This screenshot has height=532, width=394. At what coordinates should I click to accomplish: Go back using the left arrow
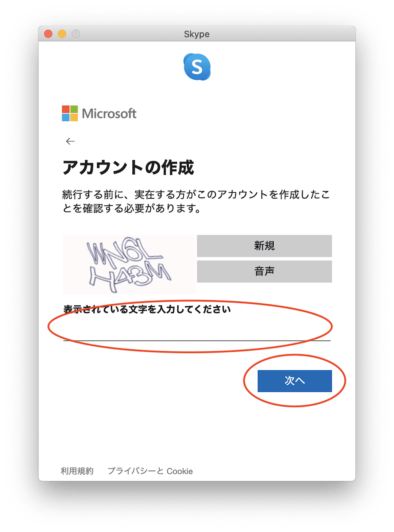pos(70,141)
